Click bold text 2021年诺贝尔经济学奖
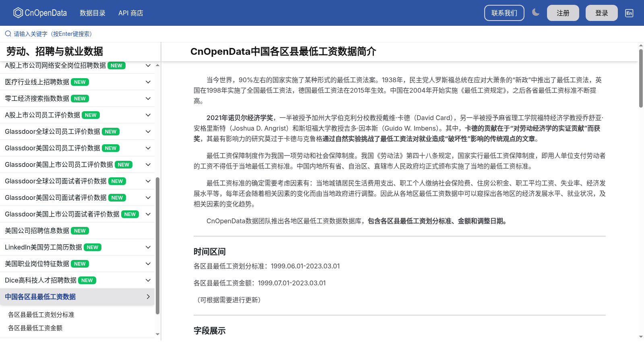 (239, 118)
